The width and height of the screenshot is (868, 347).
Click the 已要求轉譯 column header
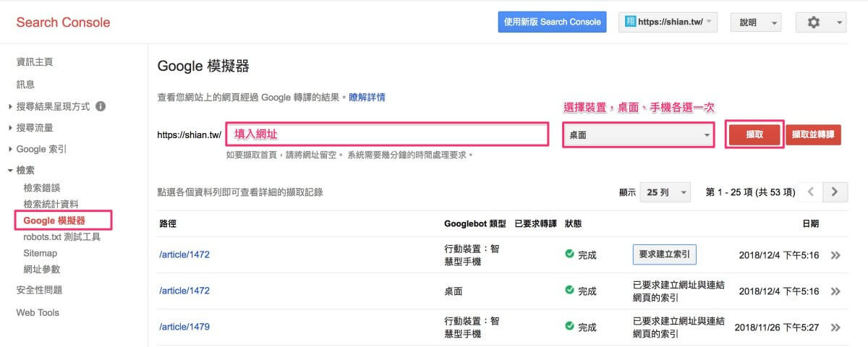[x=535, y=224]
